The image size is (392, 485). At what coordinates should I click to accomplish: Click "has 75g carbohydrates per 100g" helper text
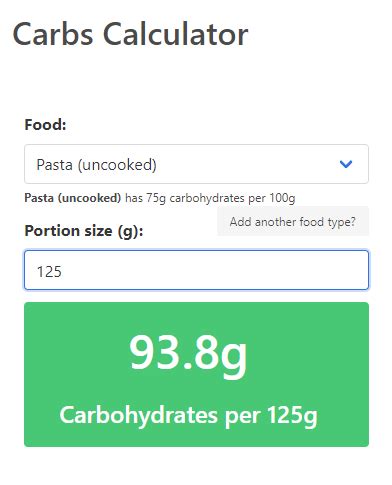point(210,198)
